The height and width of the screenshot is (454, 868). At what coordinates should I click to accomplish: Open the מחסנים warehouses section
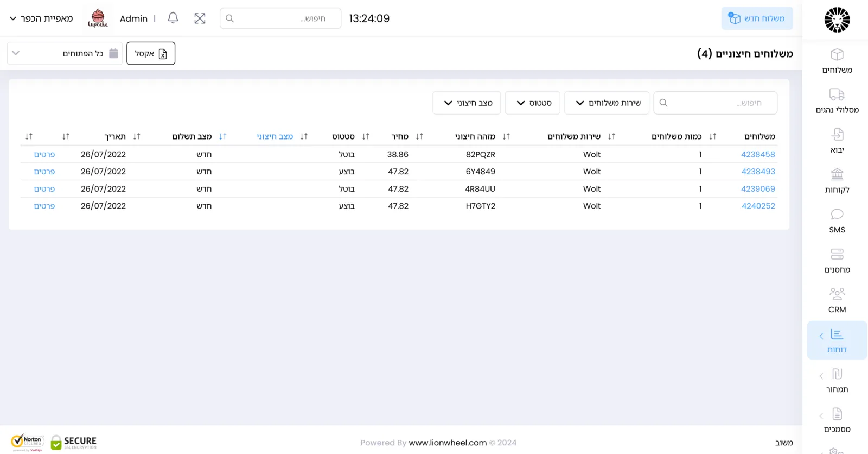[837, 261]
